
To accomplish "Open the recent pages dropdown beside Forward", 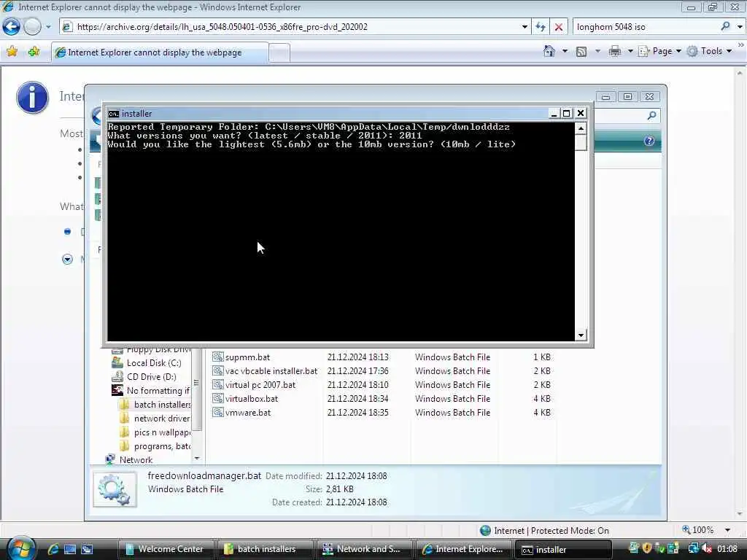I will [48, 27].
